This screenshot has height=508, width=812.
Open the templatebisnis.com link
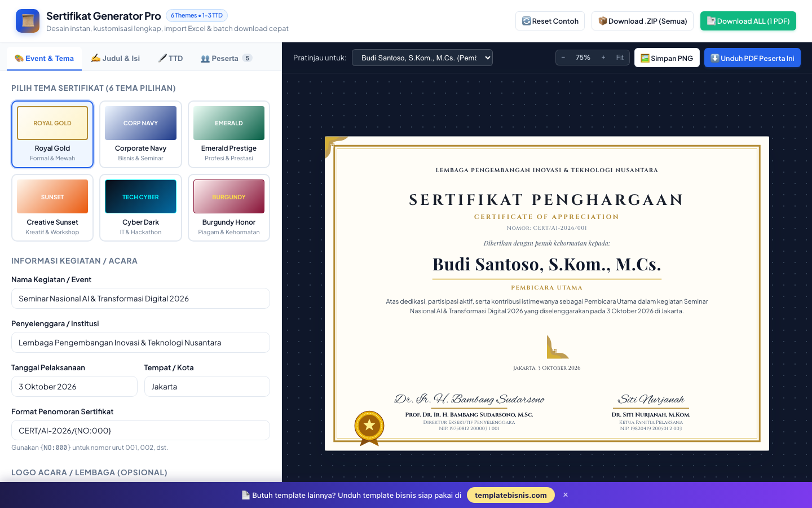pyautogui.click(x=511, y=495)
